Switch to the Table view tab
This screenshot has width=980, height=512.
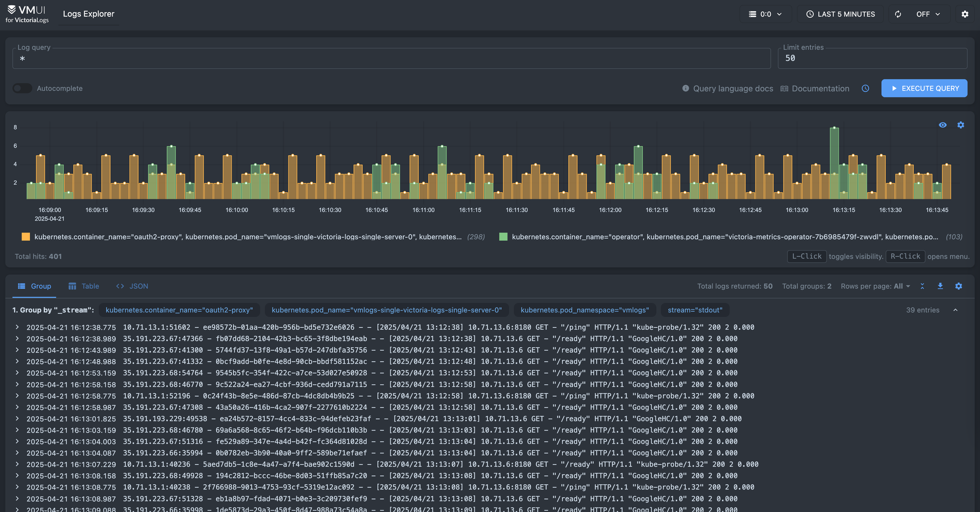[84, 286]
